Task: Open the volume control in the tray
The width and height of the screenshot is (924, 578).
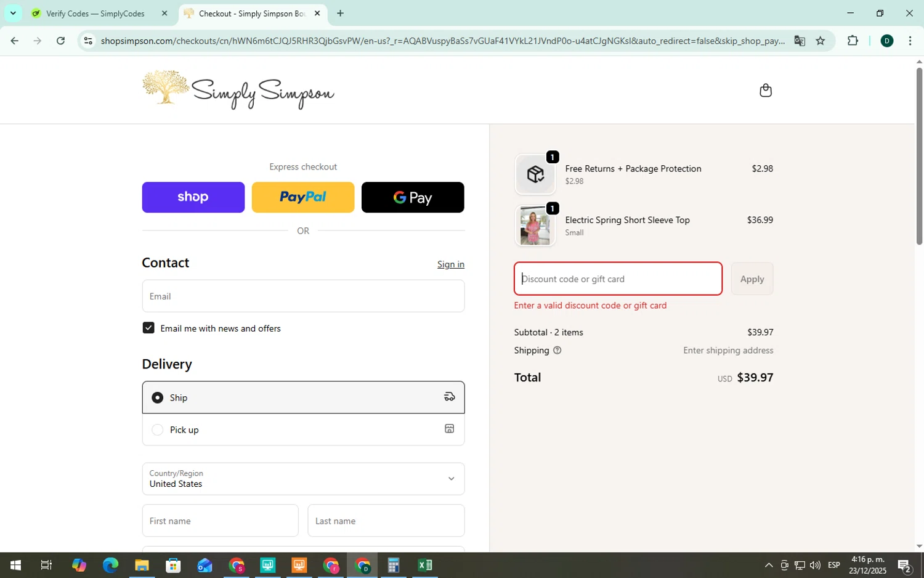Action: (815, 565)
